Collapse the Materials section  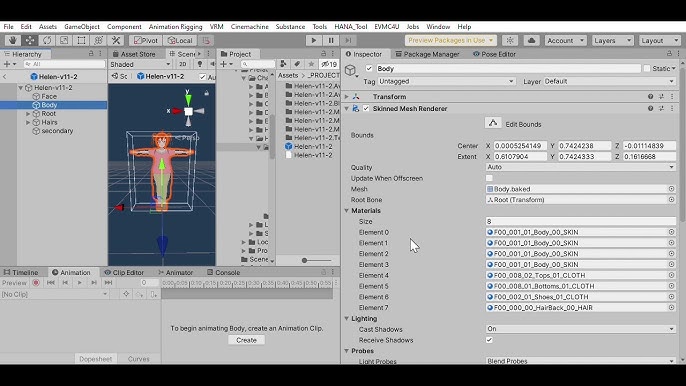(347, 211)
